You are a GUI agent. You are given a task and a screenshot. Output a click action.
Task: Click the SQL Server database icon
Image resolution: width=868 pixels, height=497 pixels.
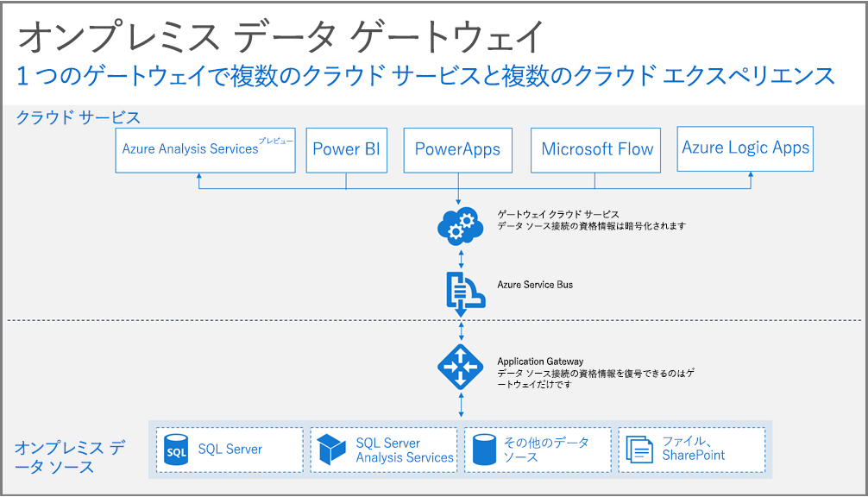click(177, 450)
